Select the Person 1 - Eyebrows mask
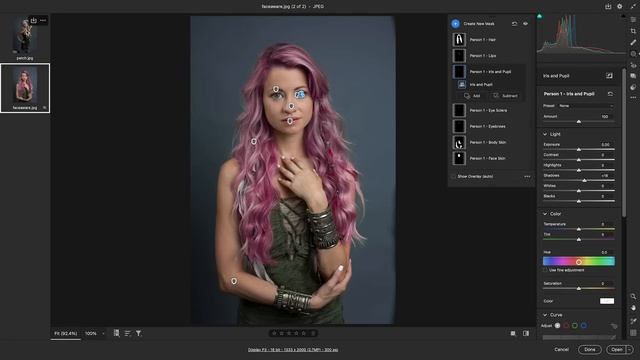640x360 pixels. pyautogui.click(x=489, y=126)
